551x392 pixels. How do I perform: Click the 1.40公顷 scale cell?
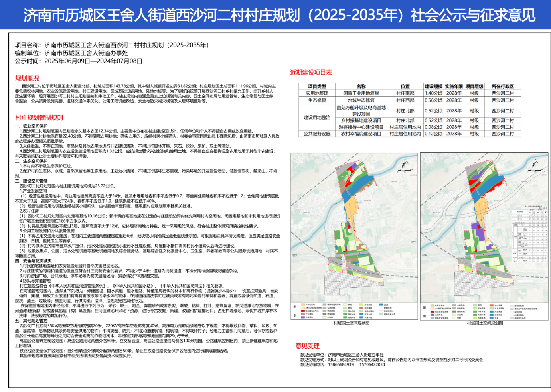point(433,93)
